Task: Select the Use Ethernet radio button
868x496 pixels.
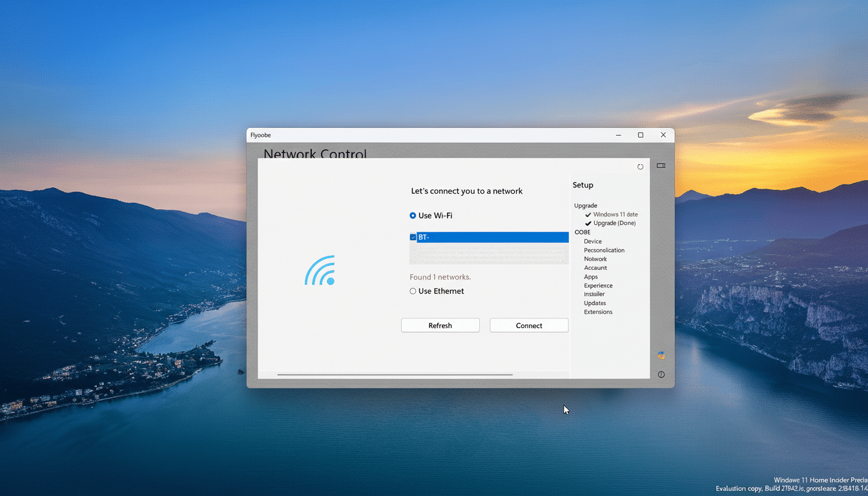Action: click(x=413, y=291)
